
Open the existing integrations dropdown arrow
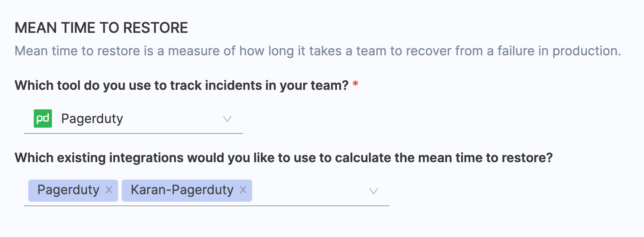[374, 191]
